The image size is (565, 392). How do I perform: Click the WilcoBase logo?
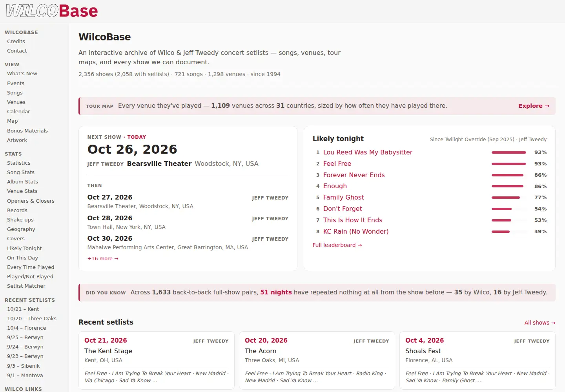pos(52,11)
